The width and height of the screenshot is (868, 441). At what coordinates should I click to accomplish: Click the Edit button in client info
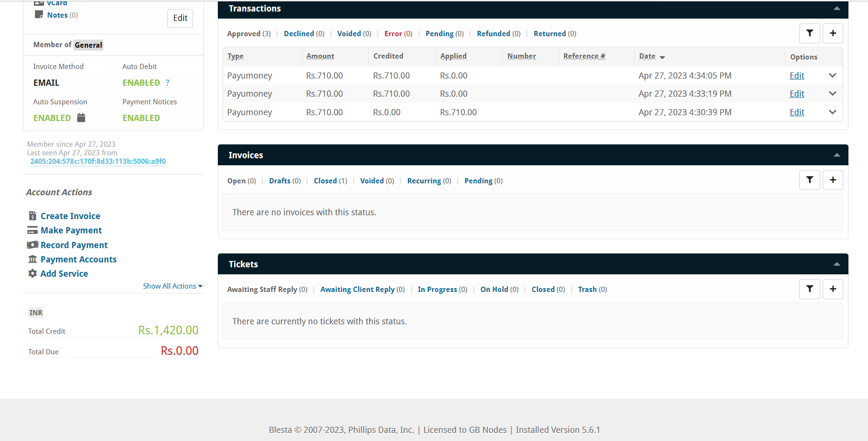(180, 18)
